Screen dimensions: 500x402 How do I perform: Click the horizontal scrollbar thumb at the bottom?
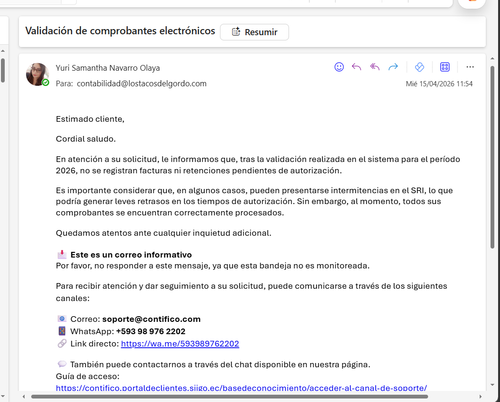[x=229, y=397]
